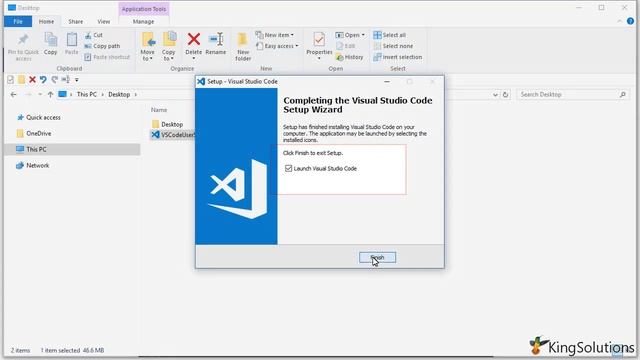Open the Customize Quick Access Toolbar arrow
Image resolution: width=640 pixels, height=360 pixels.
pos(76,80)
